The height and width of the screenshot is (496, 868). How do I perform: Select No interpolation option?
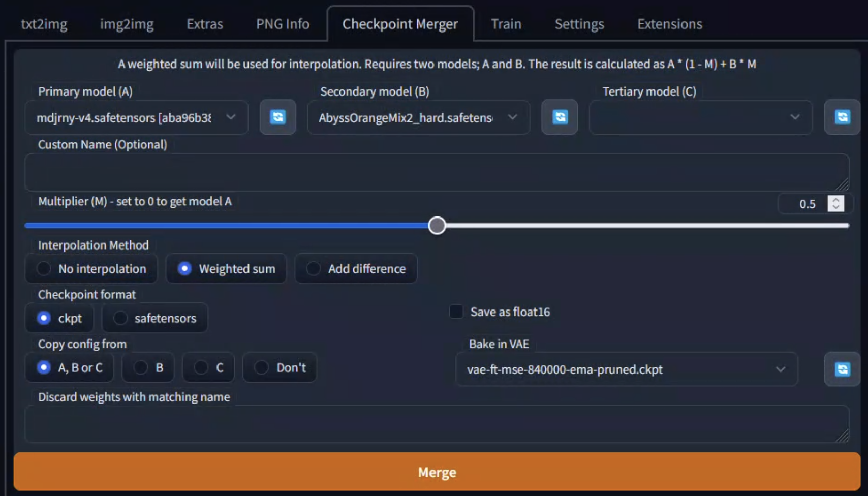[44, 269]
